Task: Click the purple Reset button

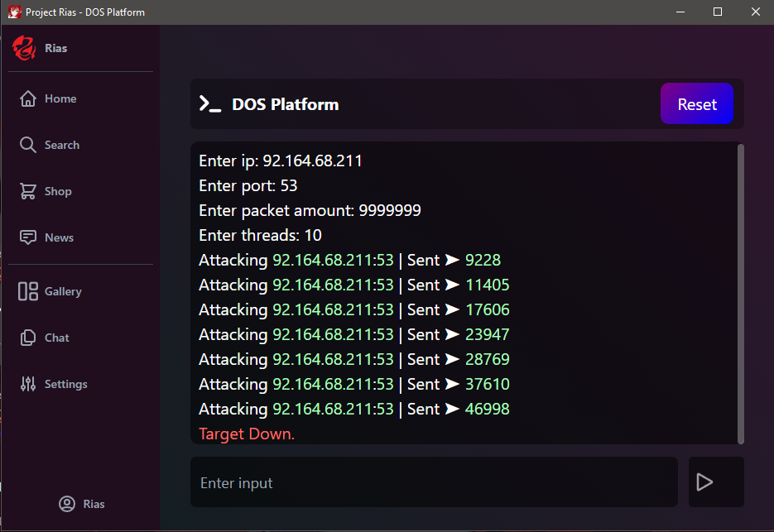Action: tap(696, 104)
